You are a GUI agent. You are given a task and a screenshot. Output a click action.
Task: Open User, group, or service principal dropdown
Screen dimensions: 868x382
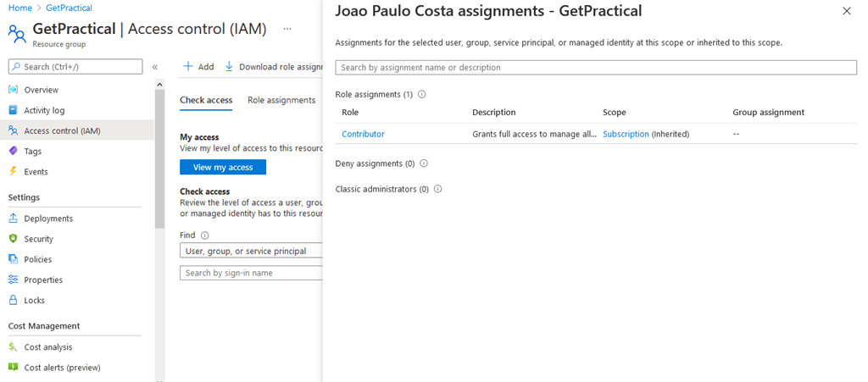(x=251, y=251)
